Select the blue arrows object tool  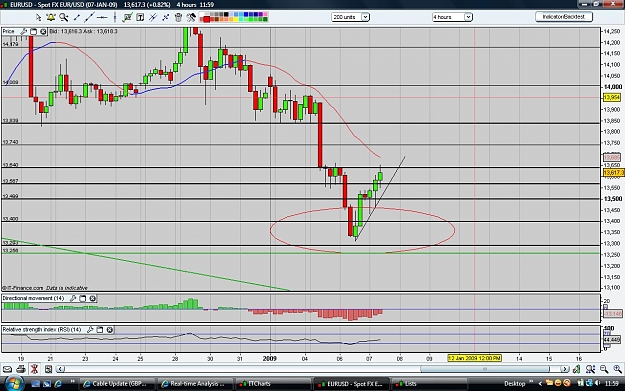click(165, 17)
